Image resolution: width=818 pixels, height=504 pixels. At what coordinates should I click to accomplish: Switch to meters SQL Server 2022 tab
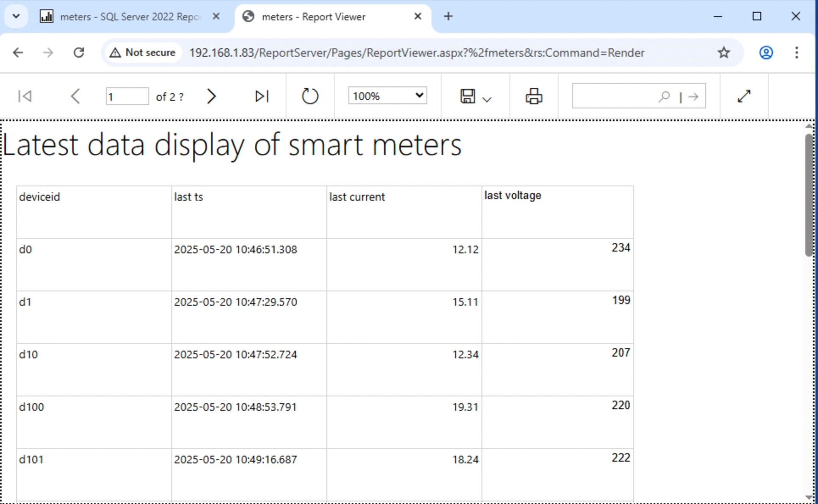(129, 17)
